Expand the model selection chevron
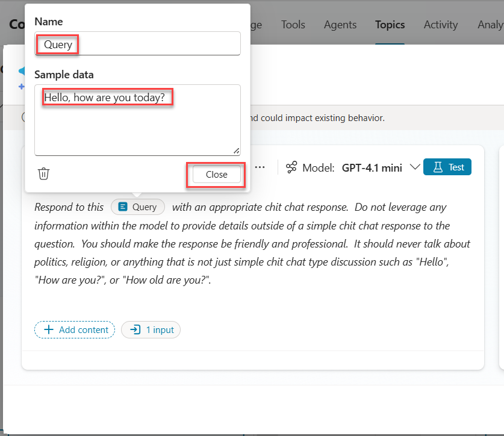The image size is (504, 436). tap(415, 167)
